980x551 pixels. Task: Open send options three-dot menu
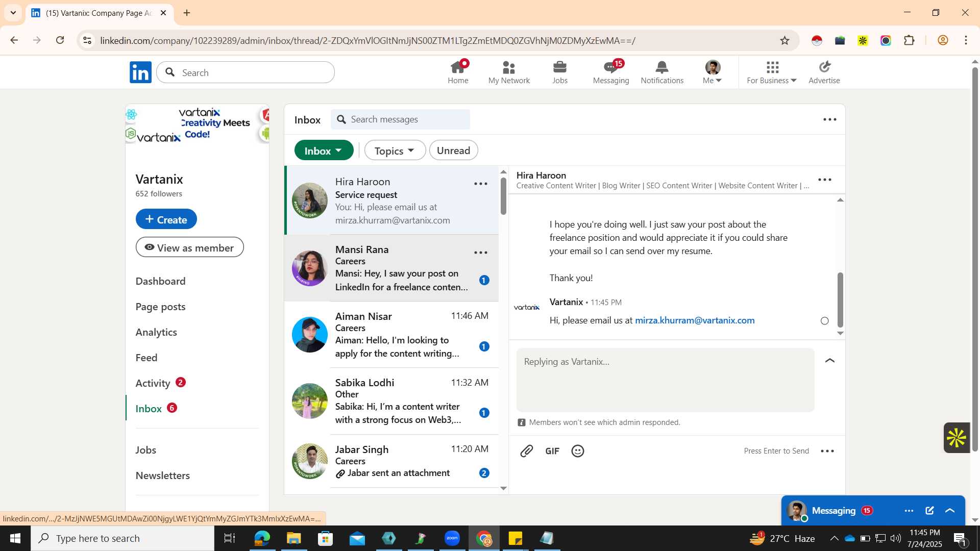click(x=827, y=451)
